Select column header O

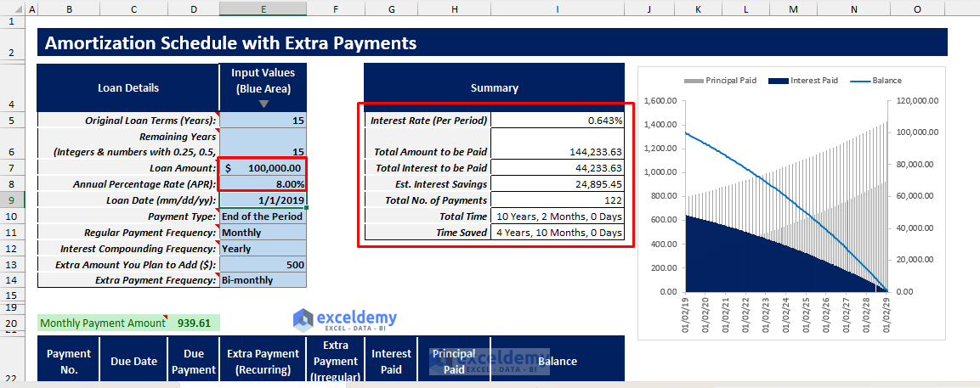[x=917, y=9]
